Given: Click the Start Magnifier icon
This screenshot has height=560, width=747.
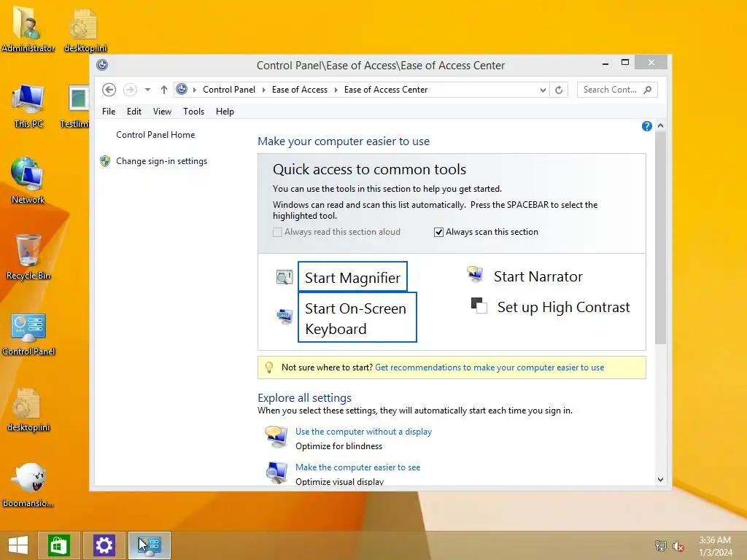Looking at the screenshot, I should [x=285, y=276].
